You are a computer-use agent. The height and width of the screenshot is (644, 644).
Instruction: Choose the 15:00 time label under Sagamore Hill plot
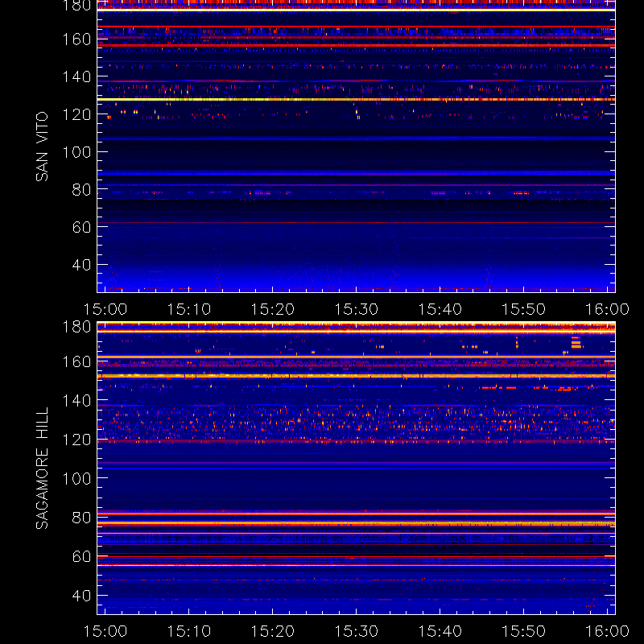(x=105, y=631)
